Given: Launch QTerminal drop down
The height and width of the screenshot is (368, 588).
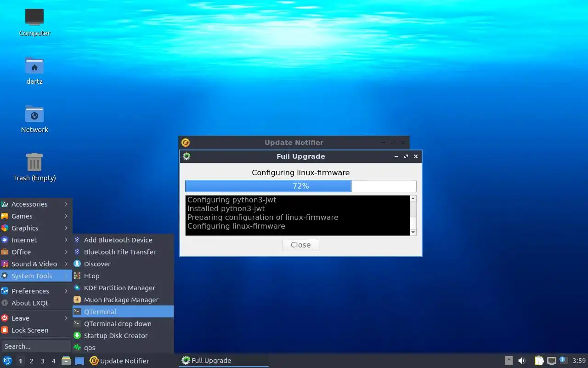Looking at the screenshot, I should point(123,323).
